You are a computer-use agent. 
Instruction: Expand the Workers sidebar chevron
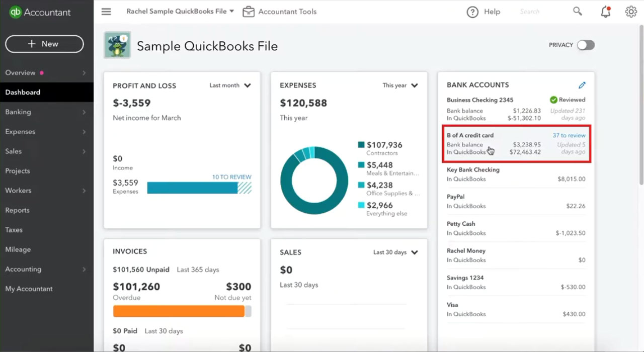pos(84,191)
